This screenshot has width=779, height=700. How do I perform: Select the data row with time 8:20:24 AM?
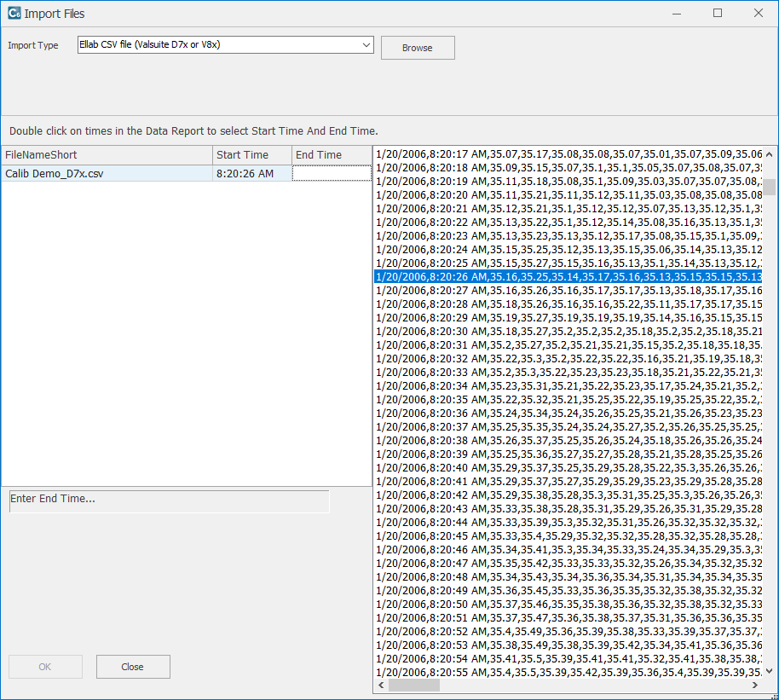tap(568, 250)
